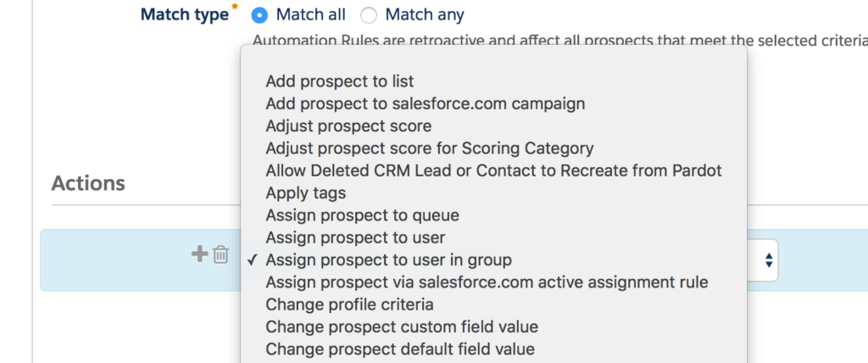868x363 pixels.
Task: Click the action dropdown stepper arrows
Action: tap(768, 260)
